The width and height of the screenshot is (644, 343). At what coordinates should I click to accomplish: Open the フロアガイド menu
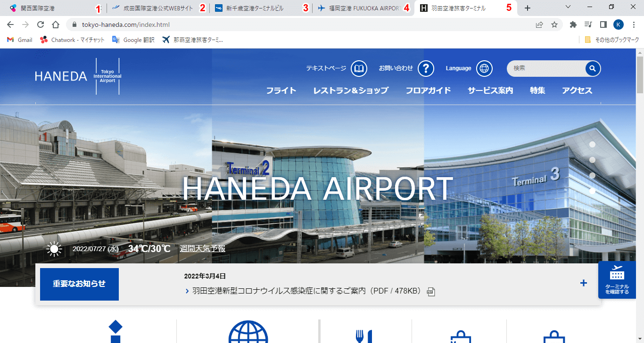click(428, 90)
